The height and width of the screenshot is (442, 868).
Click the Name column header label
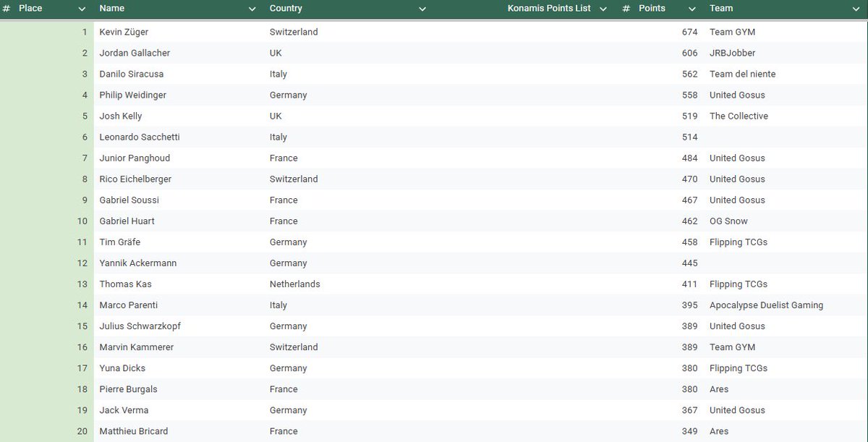pyautogui.click(x=112, y=9)
